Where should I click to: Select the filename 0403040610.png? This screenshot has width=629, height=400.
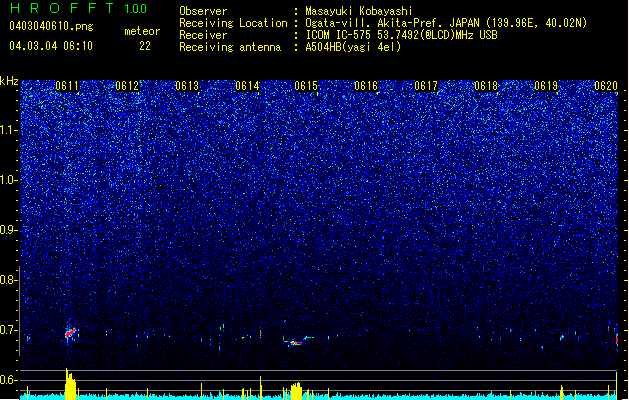point(51,26)
